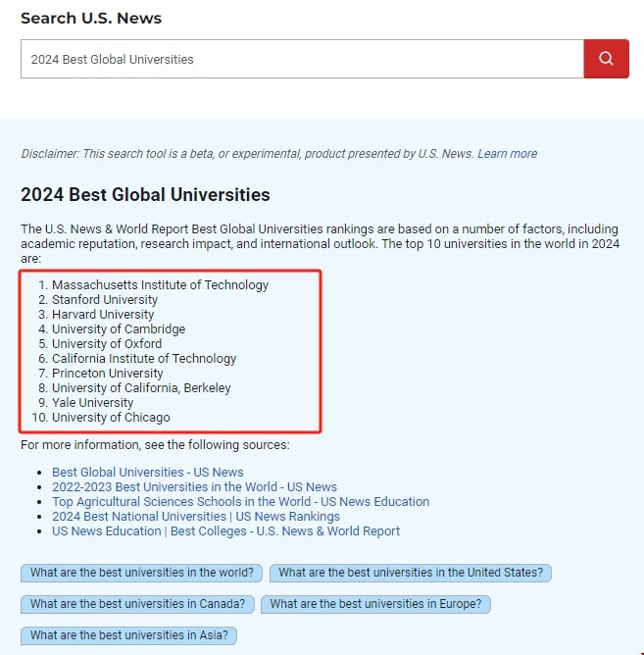Ask about best universities in Canada
The image size is (644, 655).
137,604
